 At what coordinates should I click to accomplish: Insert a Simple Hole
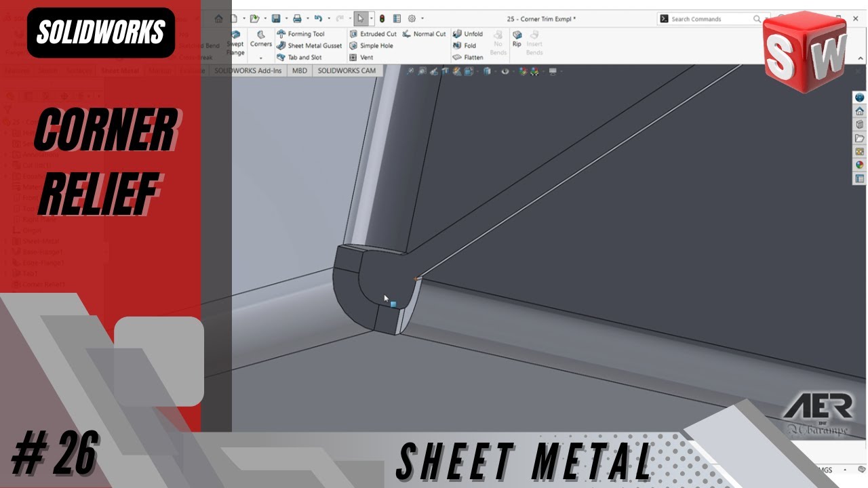[372, 46]
